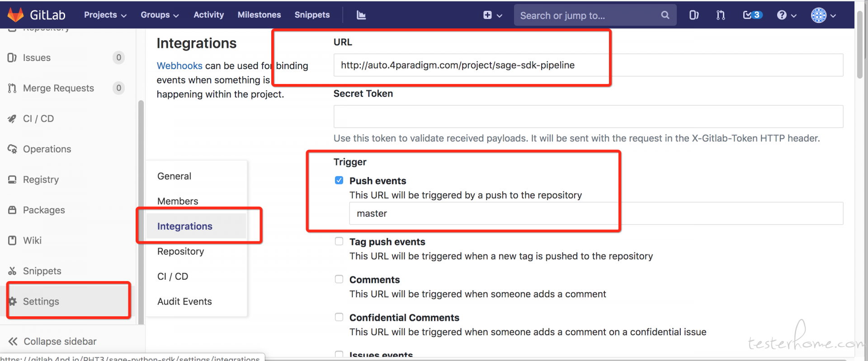Click the search magnifier icon
This screenshot has height=361, width=868.
click(x=665, y=15)
